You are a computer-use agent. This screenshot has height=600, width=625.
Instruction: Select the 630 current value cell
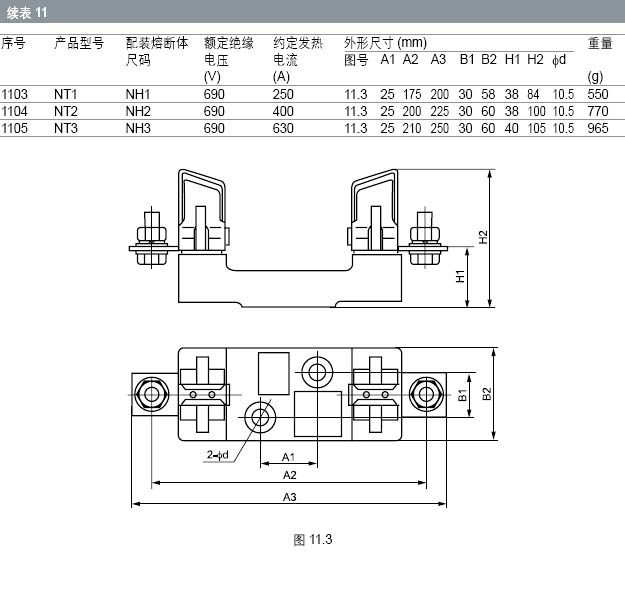(283, 128)
